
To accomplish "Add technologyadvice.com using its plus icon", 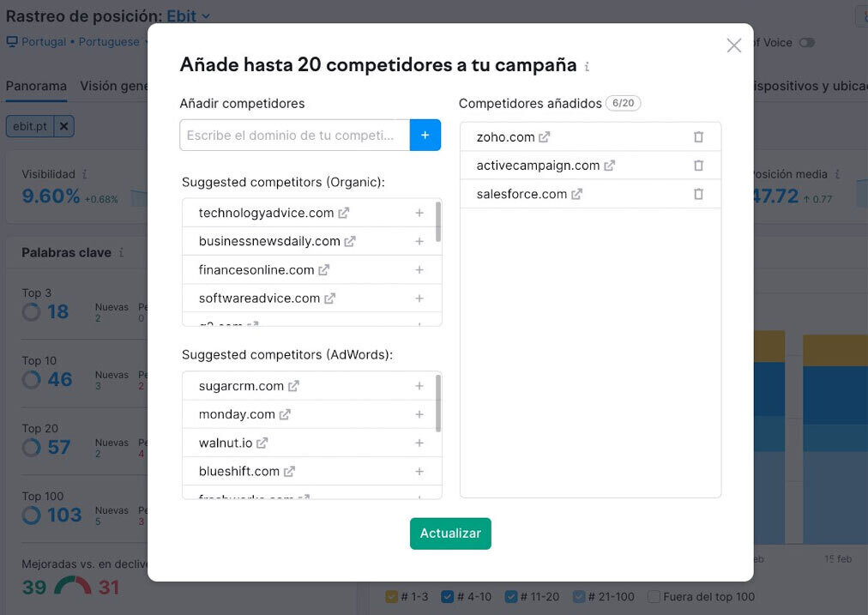I will click(x=419, y=212).
